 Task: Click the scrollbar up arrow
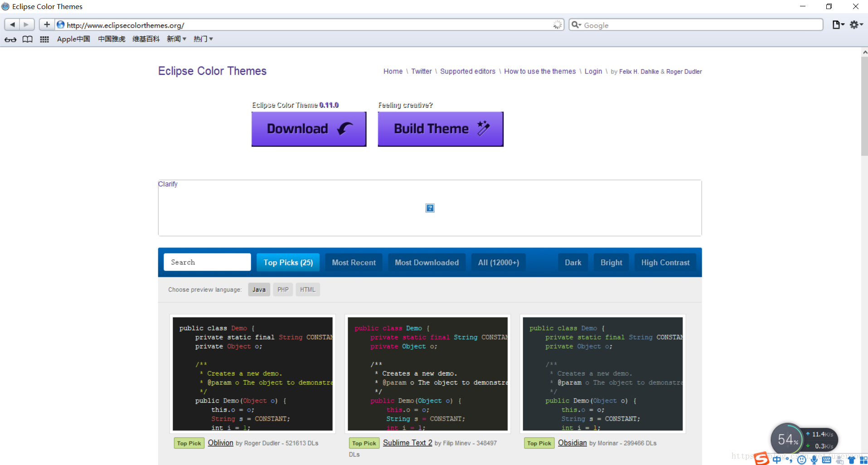[864, 52]
